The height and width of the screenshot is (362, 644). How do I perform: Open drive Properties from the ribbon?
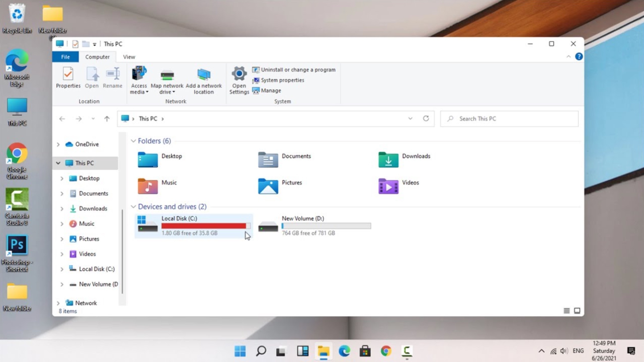68,79
